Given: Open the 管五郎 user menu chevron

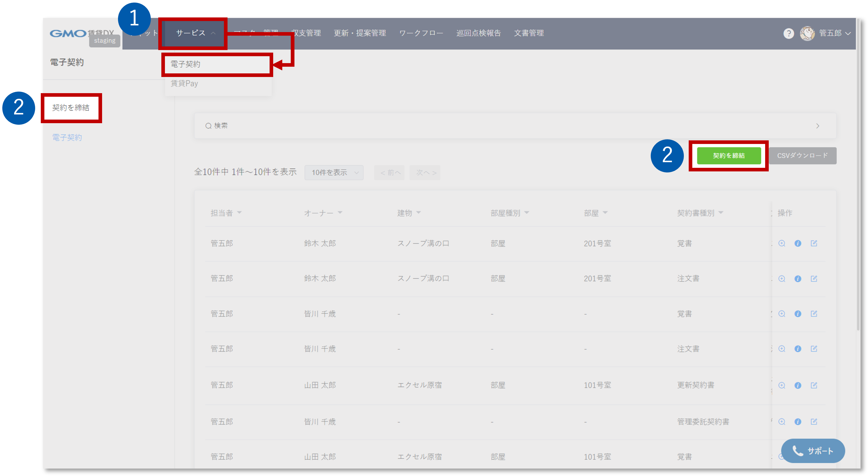Looking at the screenshot, I should 848,33.
